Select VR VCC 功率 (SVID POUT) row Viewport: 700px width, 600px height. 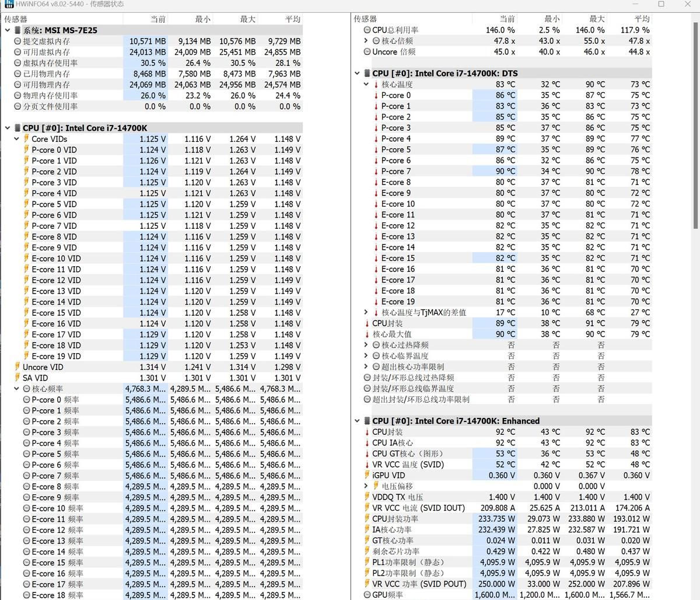[x=502, y=584]
